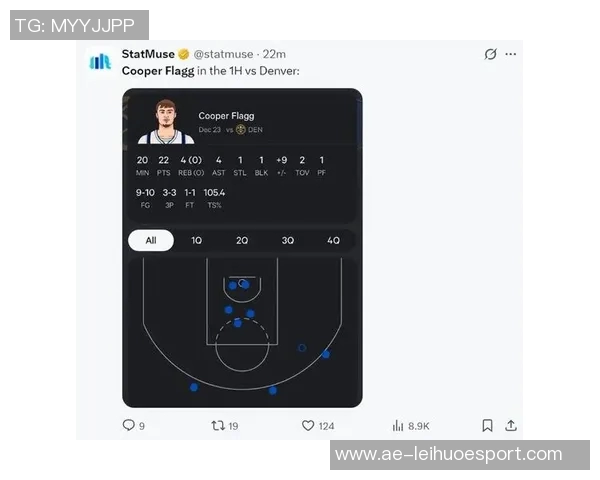Image resolution: width=600 pixels, height=480 pixels.
Task: Switch to the 2Q shot chart tab
Action: point(242,240)
